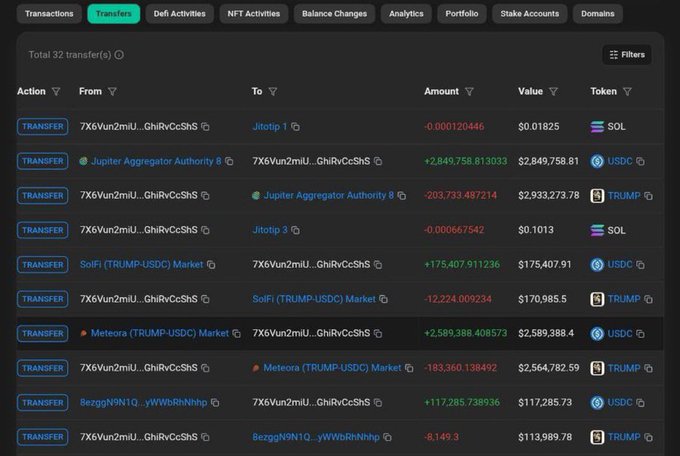Copy the Jitotip 3 address
Screen dimensions: 680x456
(x=295, y=230)
